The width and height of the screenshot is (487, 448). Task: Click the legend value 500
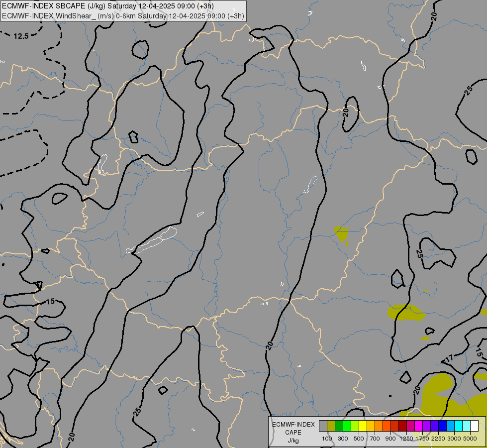point(359,439)
